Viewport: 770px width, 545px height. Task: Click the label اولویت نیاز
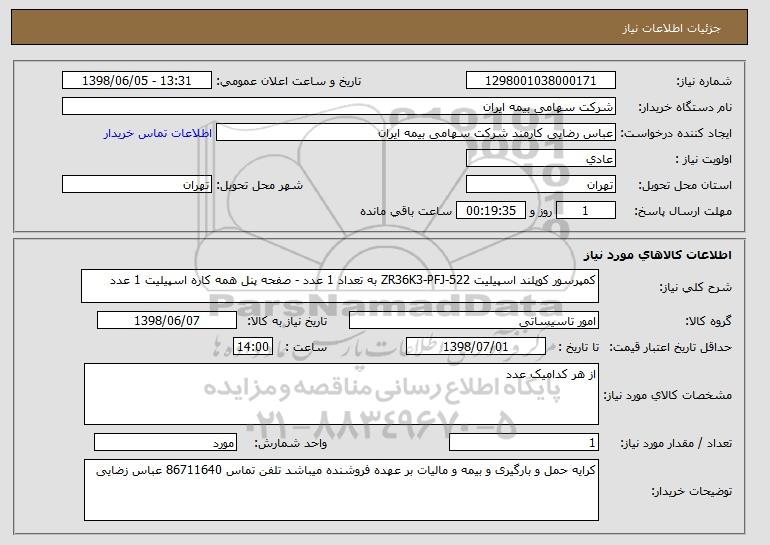[x=703, y=160]
